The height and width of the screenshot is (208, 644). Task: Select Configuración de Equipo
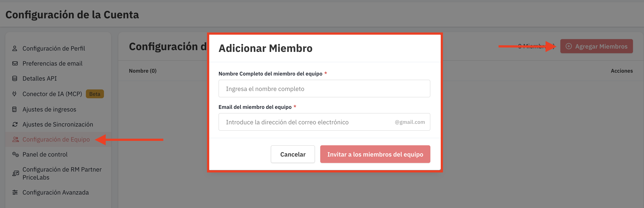(x=58, y=139)
